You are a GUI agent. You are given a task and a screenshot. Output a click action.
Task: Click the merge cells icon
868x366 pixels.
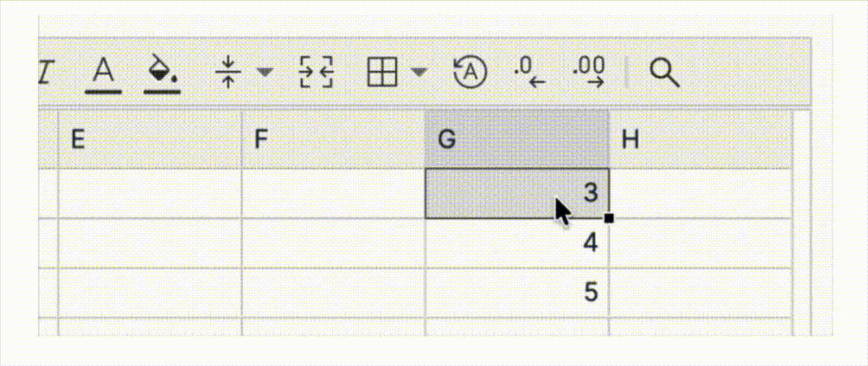point(316,72)
